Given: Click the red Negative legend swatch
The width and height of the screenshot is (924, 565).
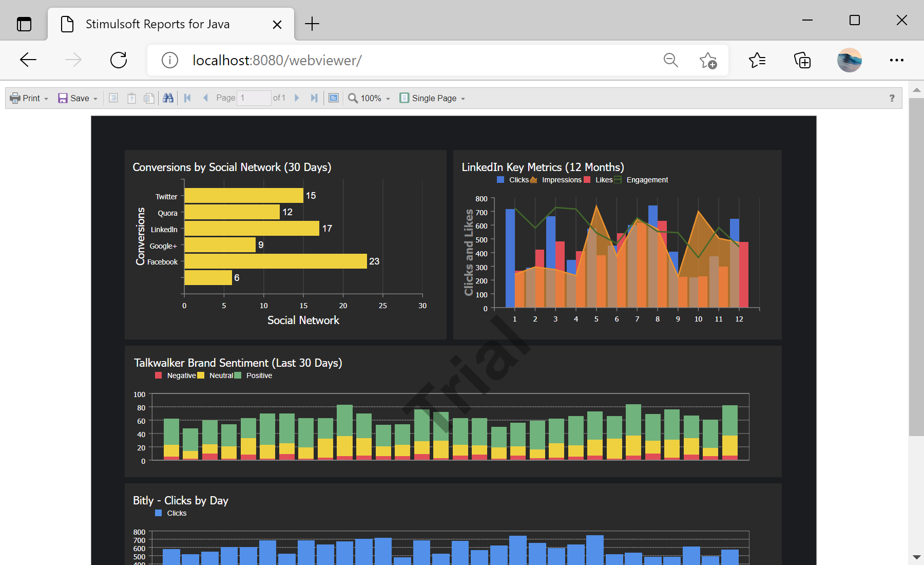Looking at the screenshot, I should (x=158, y=375).
